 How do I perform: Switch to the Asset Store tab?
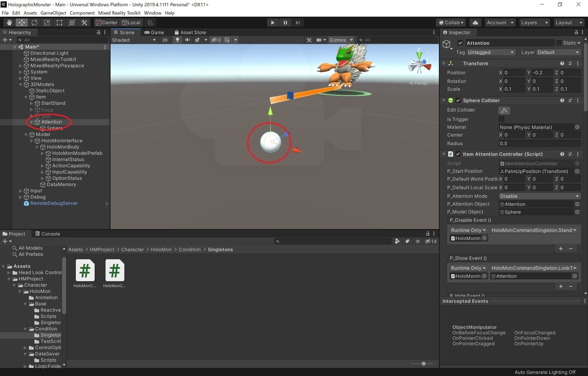click(190, 32)
